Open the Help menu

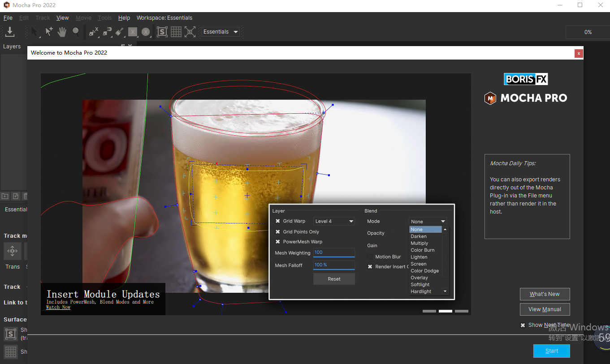(x=124, y=18)
